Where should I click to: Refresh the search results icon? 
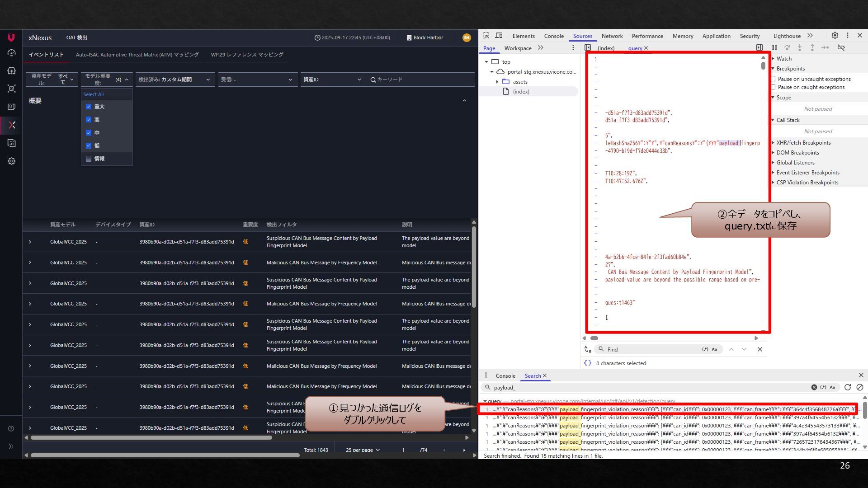point(848,387)
